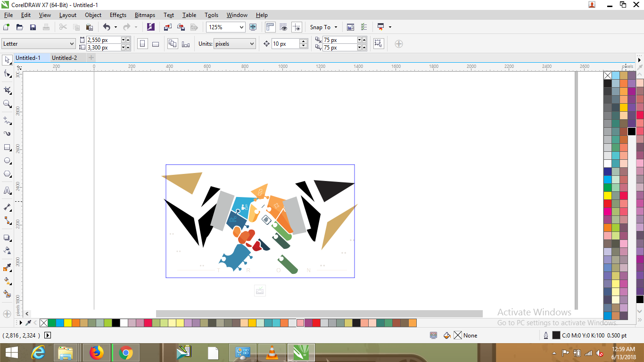Open the Bitmaps menu
This screenshot has height=362, width=644.
(x=145, y=15)
